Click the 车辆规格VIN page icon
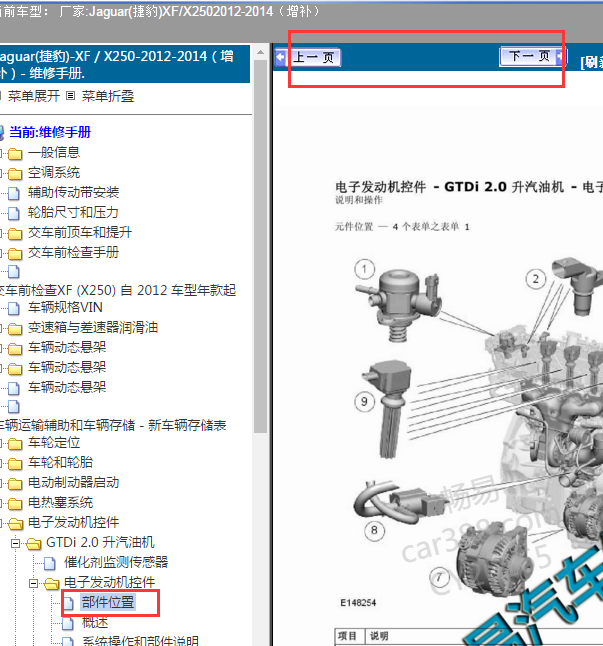The height and width of the screenshot is (646, 603). pyautogui.click(x=14, y=308)
